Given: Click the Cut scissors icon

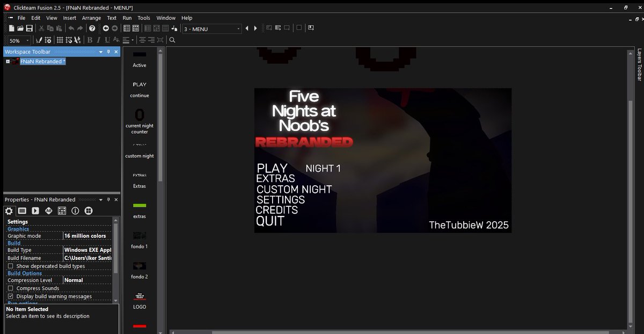Looking at the screenshot, I should [x=41, y=28].
